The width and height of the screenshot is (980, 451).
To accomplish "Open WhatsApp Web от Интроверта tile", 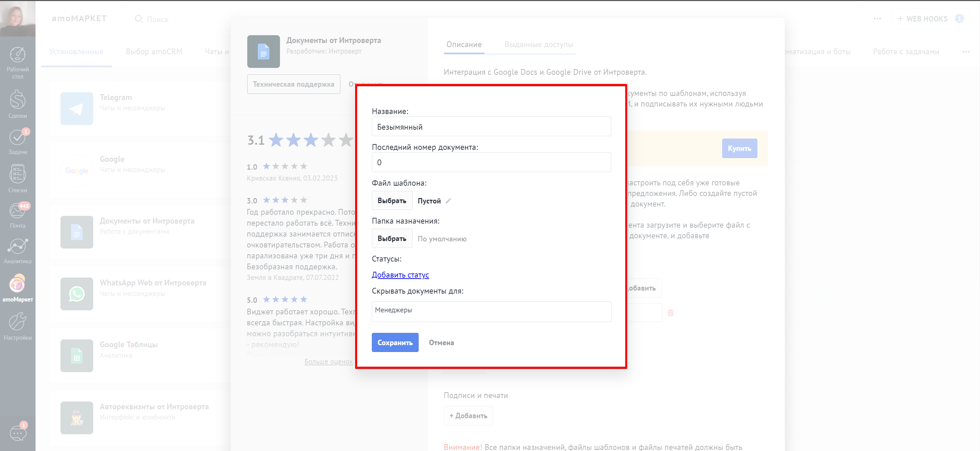I will point(140,294).
